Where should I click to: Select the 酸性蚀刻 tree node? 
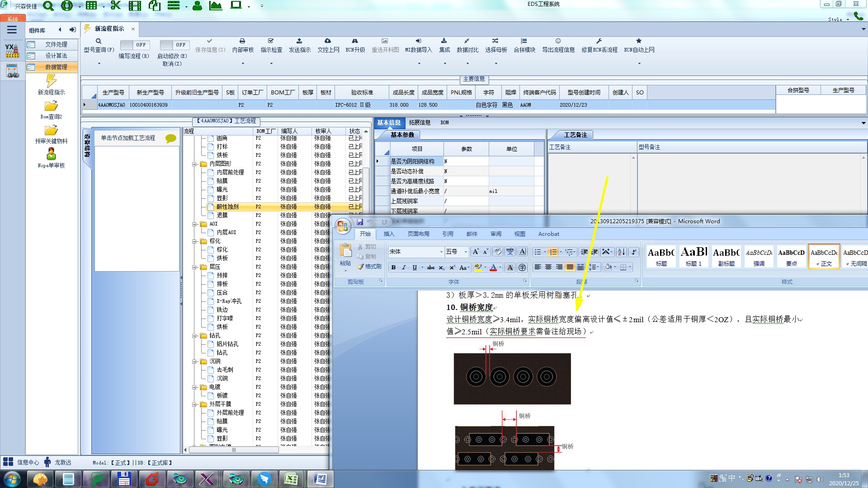pyautogui.click(x=227, y=207)
